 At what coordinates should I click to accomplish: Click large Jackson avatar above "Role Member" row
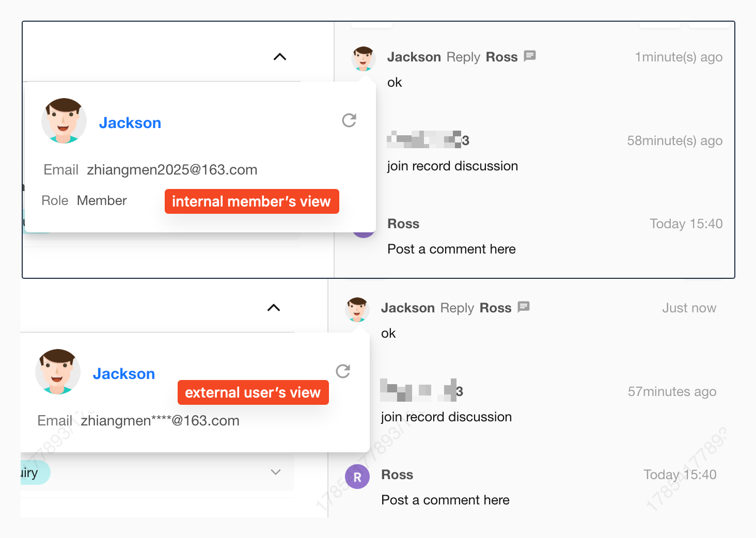tap(64, 121)
